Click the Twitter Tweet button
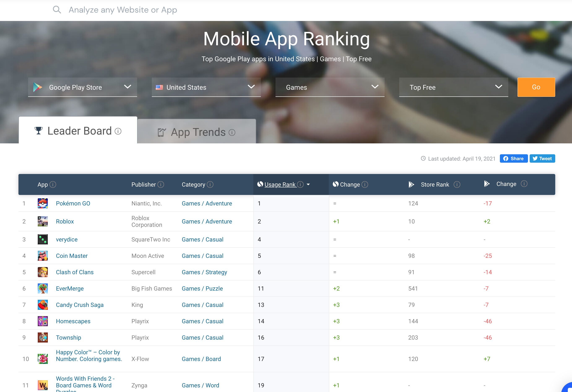 (542, 158)
